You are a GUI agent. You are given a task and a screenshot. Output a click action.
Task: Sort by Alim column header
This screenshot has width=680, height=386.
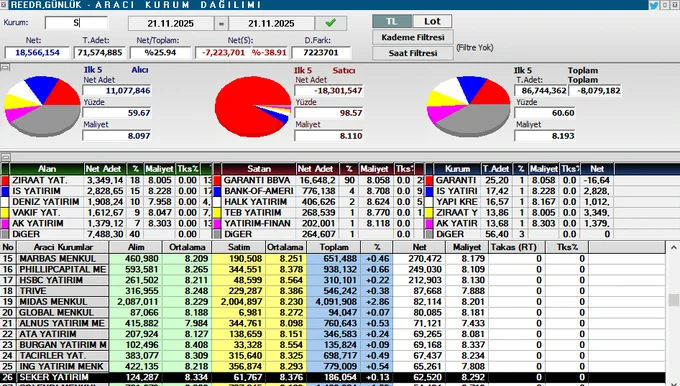tap(136, 247)
